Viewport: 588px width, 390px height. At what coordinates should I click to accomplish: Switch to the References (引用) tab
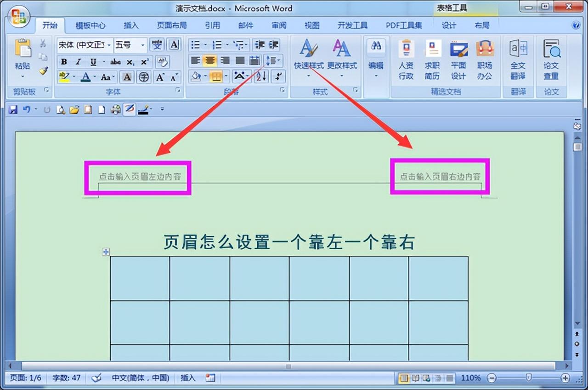212,25
